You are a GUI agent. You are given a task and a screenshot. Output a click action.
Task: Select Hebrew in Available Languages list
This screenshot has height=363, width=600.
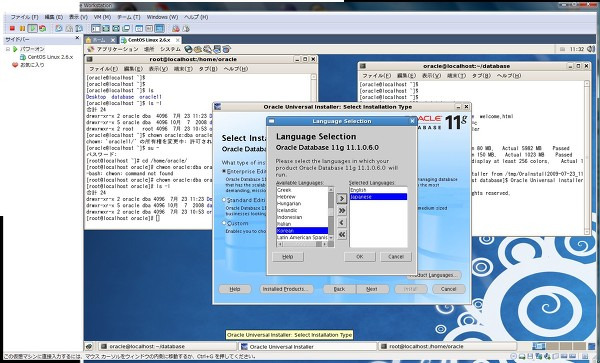point(302,197)
